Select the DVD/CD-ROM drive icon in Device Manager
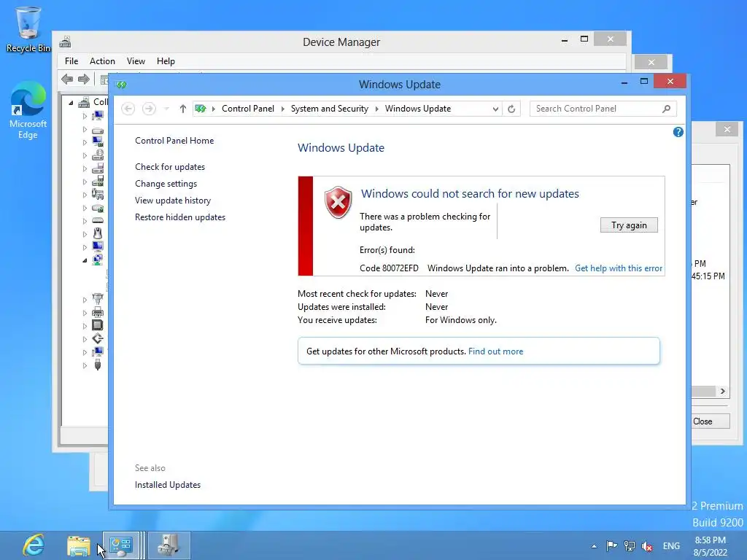747x560 pixels. tap(98, 155)
